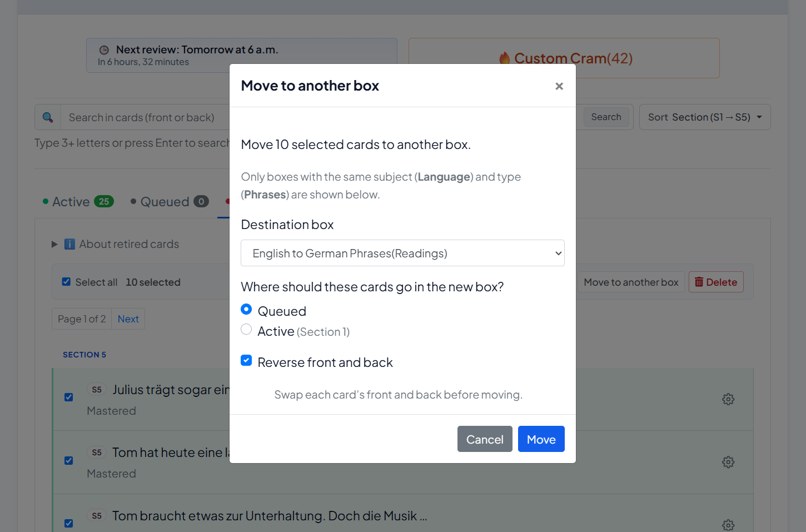The width and height of the screenshot is (806, 532).
Task: Expand the About retired cards disclosure
Action: pyautogui.click(x=54, y=244)
